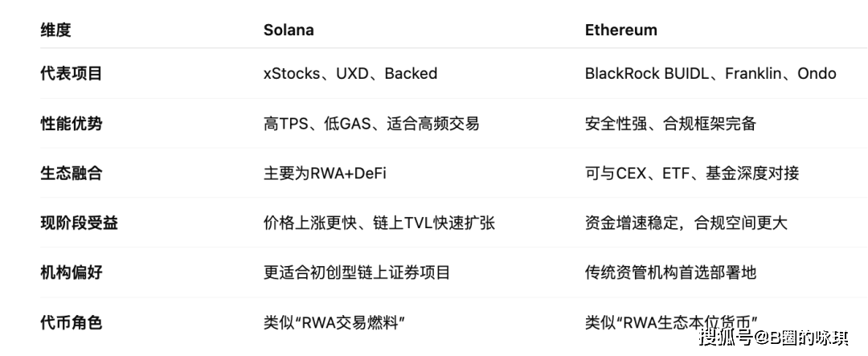Click the 搜狐号@B圈的咏琪 watermark
The height and width of the screenshot is (356, 868).
pyautogui.click(x=773, y=336)
